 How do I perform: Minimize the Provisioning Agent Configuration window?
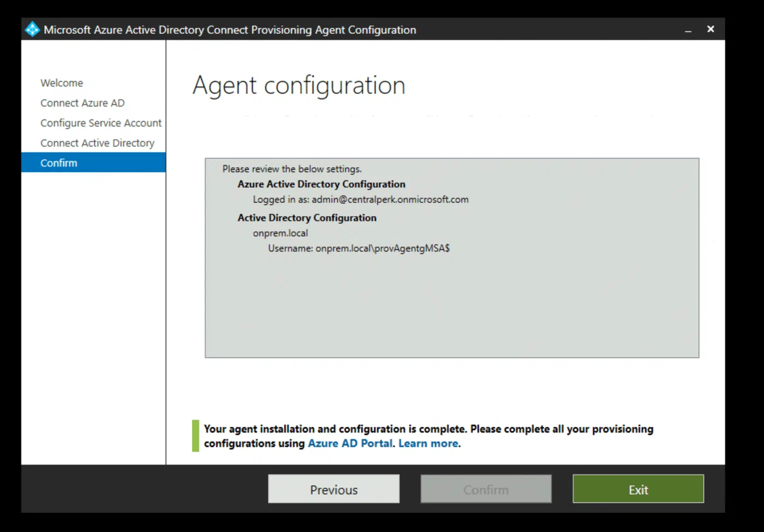[x=688, y=30]
